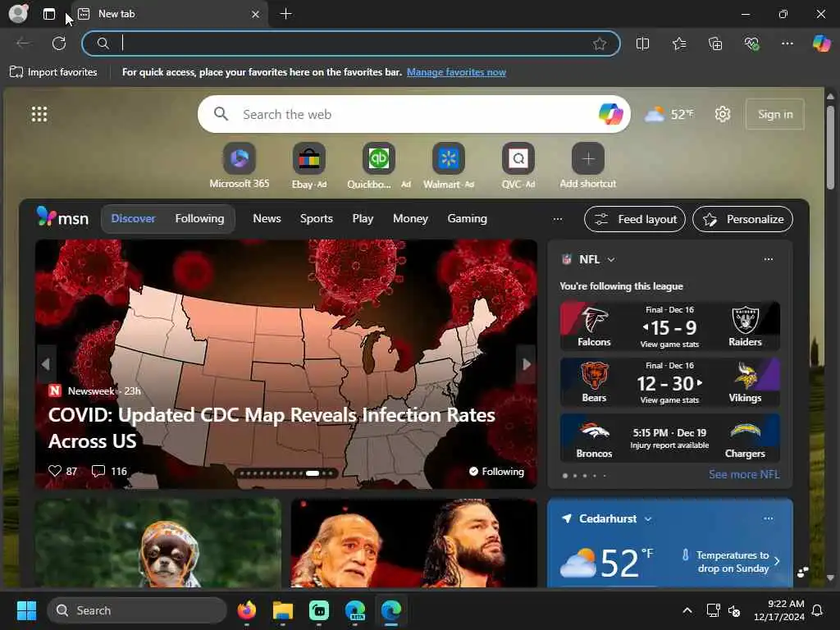Switch to the Following tab
The height and width of the screenshot is (630, 840).
[199, 218]
